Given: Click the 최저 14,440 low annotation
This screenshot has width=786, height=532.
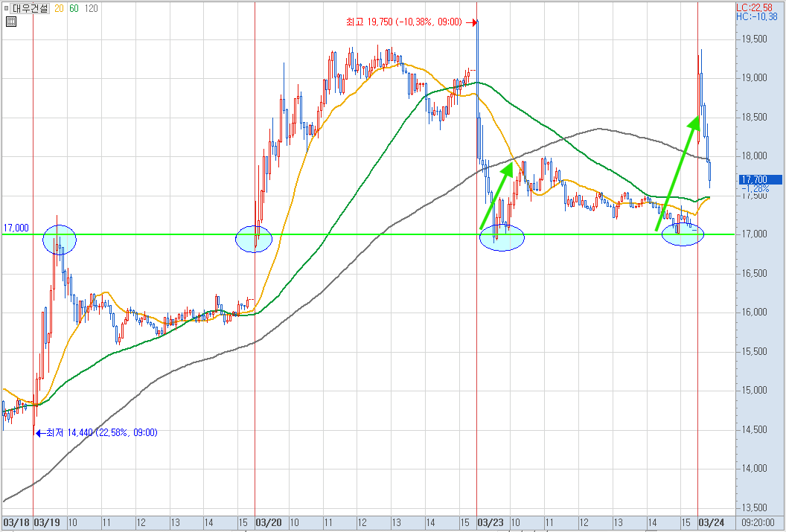Looking at the screenshot, I should (101, 432).
